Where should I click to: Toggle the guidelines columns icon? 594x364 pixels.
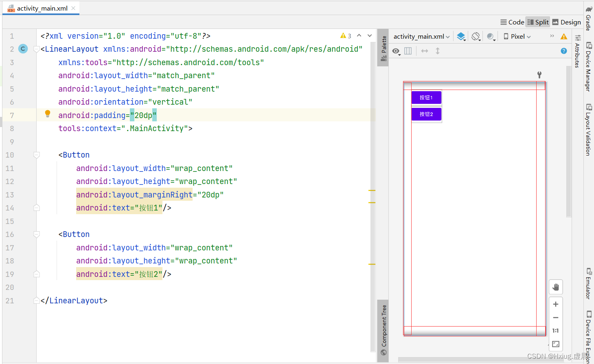point(408,51)
